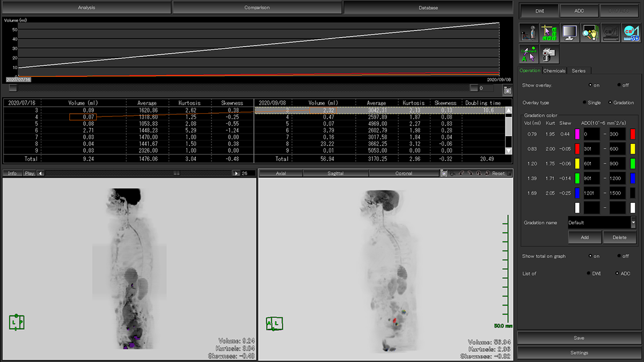The image size is (644, 362).
Task: Click scroll up arrow in right table
Action: click(x=508, y=110)
